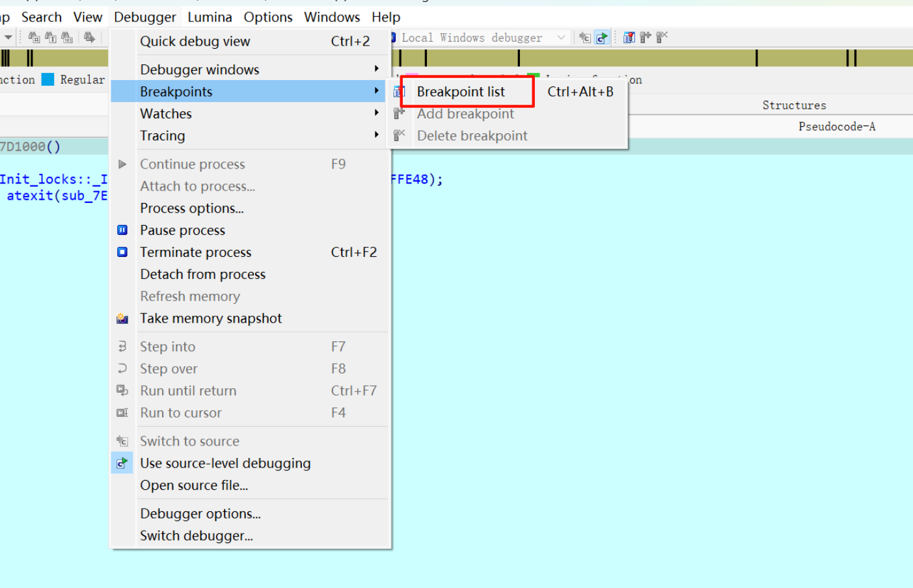Click the Continue process play icon

pos(122,164)
